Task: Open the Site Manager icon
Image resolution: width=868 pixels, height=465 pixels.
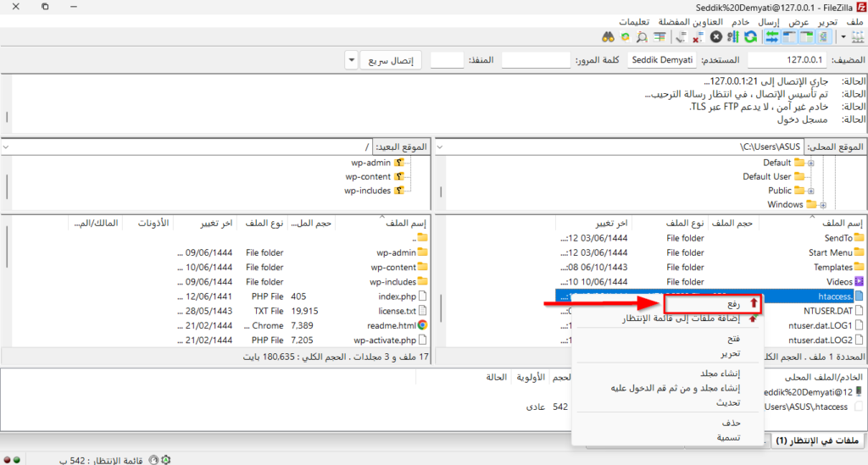Action: [x=854, y=37]
